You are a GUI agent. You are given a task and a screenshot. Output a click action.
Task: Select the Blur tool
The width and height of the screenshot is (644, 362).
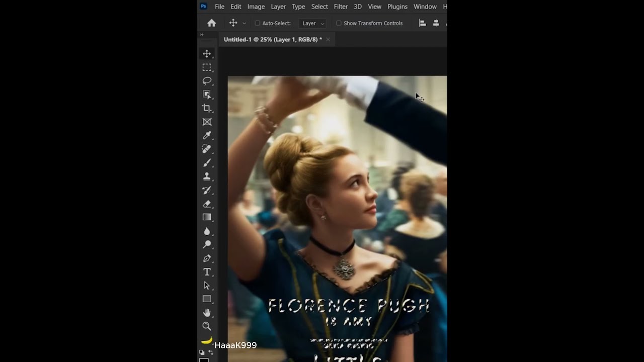(x=207, y=231)
